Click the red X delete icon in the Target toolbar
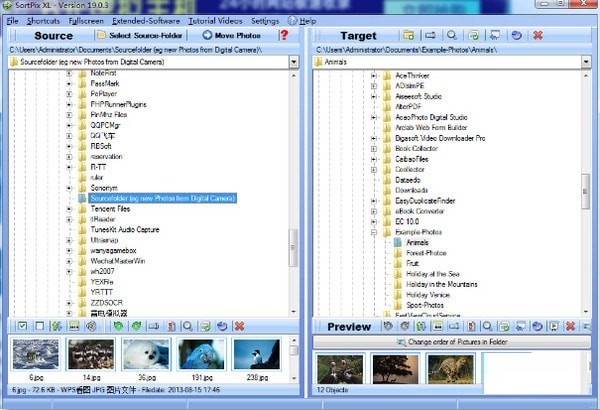Image resolution: width=600 pixels, height=410 pixels. click(538, 35)
